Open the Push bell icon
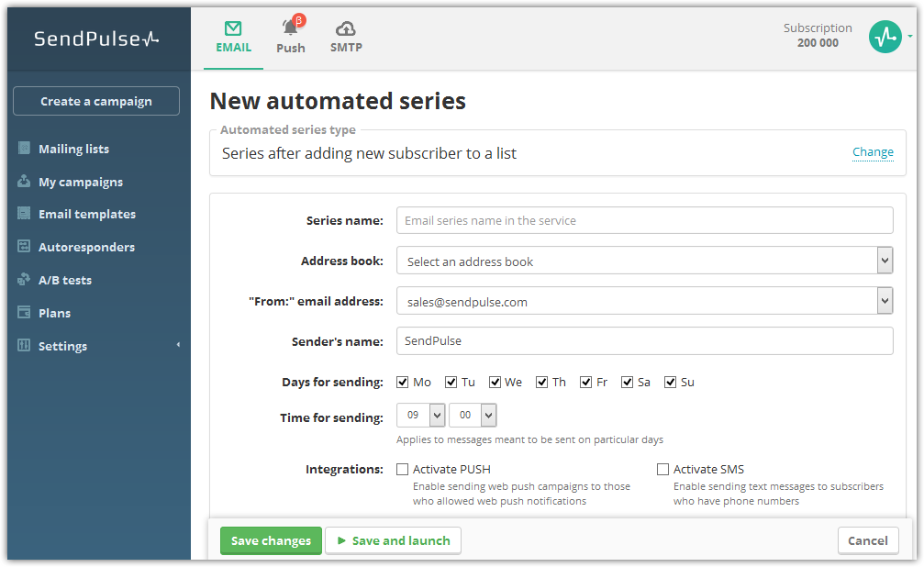924x567 pixels. 289,28
